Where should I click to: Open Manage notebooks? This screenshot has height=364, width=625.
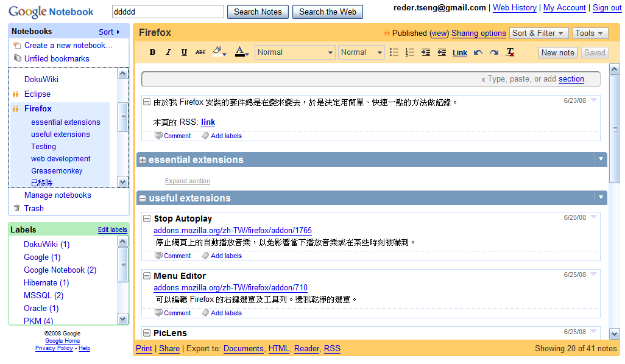click(x=57, y=195)
